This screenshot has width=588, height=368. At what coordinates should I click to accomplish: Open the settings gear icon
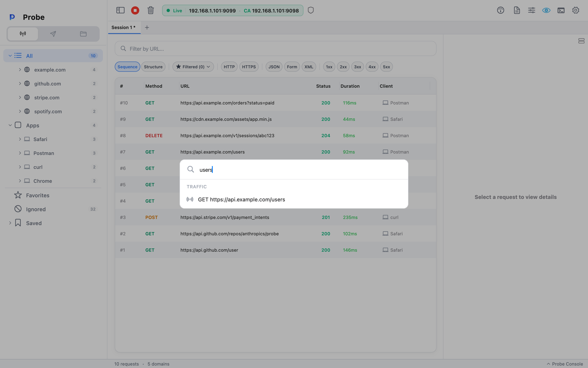(x=576, y=10)
